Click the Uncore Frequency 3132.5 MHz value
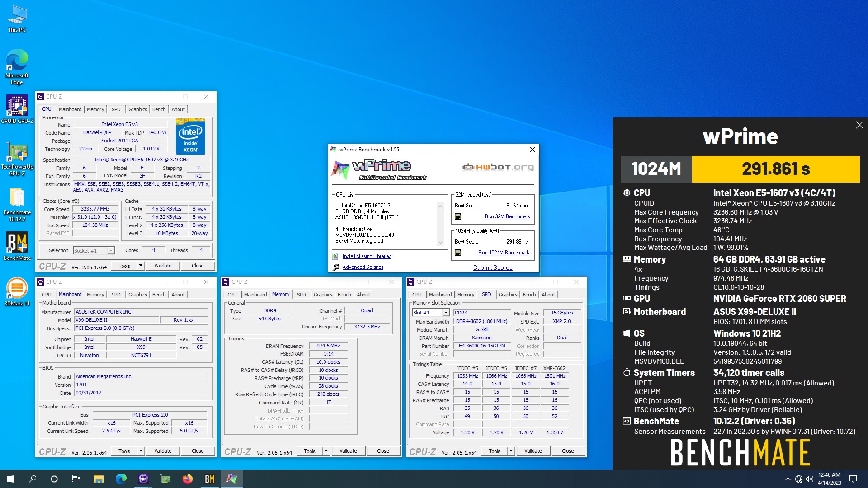Screen dimensions: 868x488 (x=367, y=327)
